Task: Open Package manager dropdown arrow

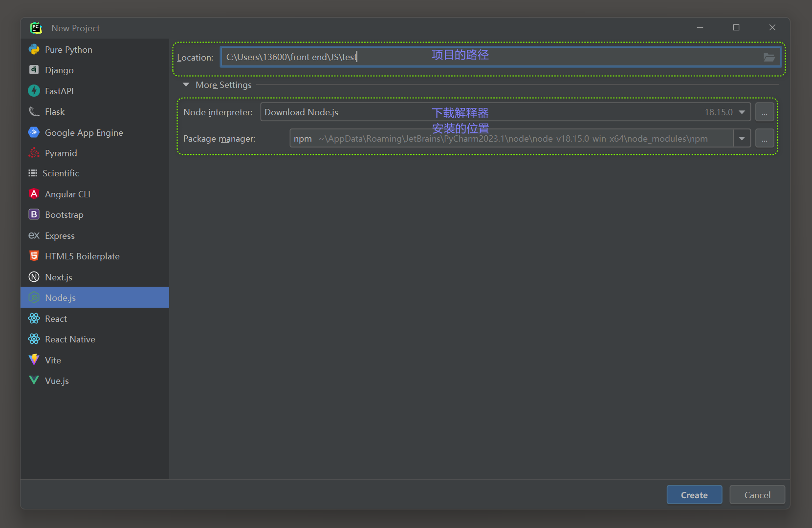Action: click(x=742, y=138)
